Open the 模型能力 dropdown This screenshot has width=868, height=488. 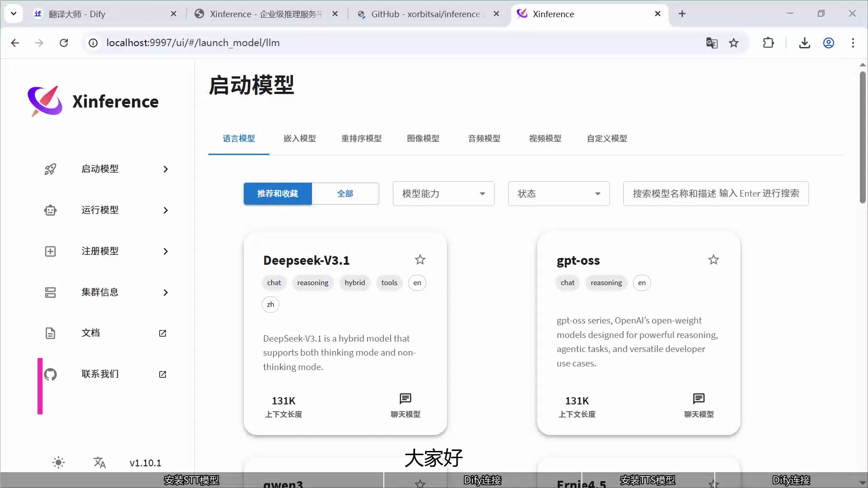(443, 193)
